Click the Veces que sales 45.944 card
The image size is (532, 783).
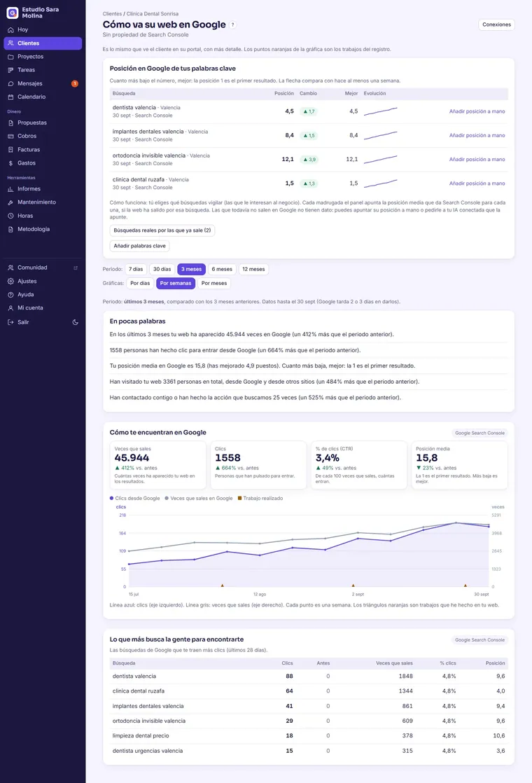coord(157,466)
